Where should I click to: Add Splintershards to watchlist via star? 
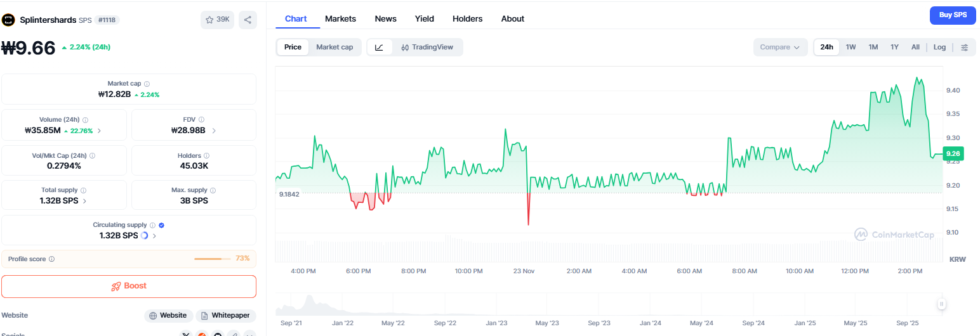[x=217, y=20]
